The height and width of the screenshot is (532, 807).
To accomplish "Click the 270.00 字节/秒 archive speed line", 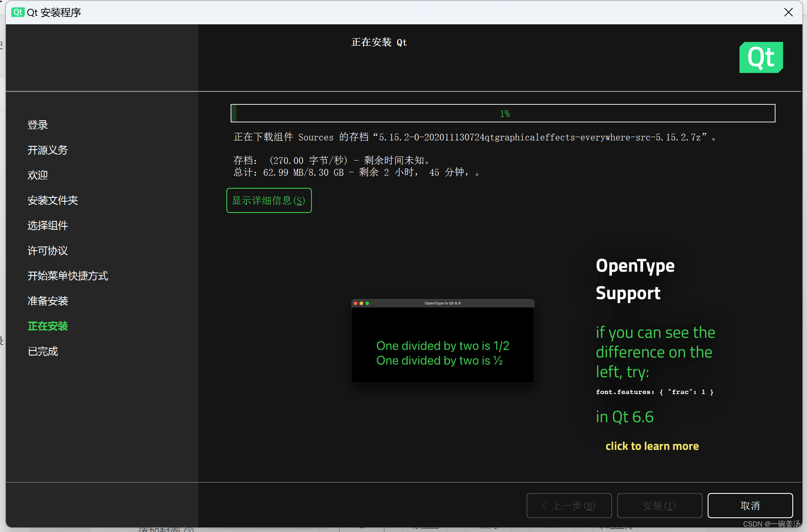I will pyautogui.click(x=332, y=160).
